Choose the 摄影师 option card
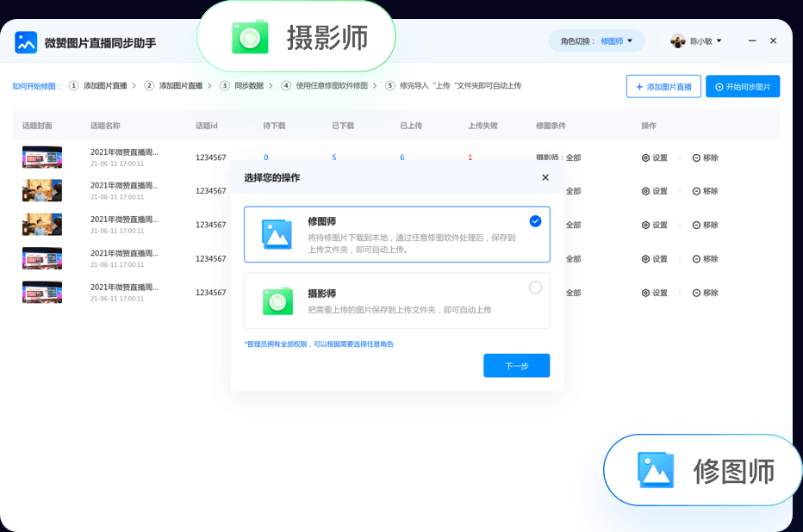 396,300
